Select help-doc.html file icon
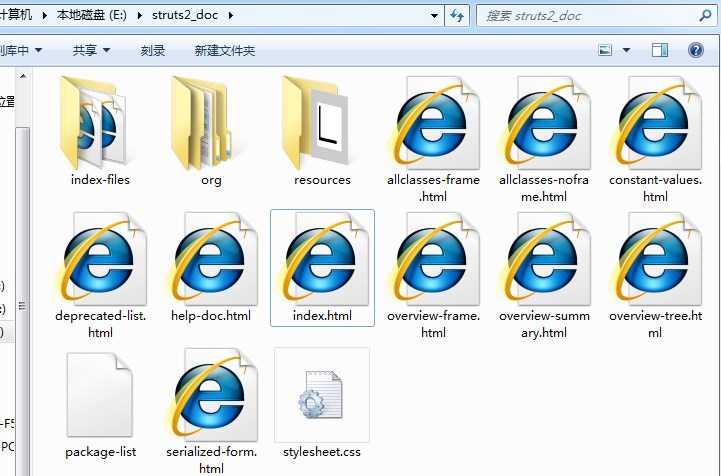Viewport: 721px width, 476px height. 212,258
